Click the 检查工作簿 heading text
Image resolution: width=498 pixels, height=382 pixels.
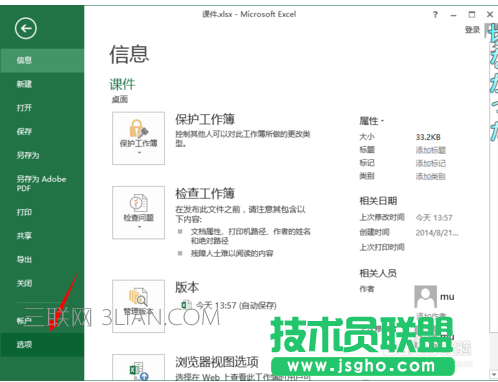[205, 194]
